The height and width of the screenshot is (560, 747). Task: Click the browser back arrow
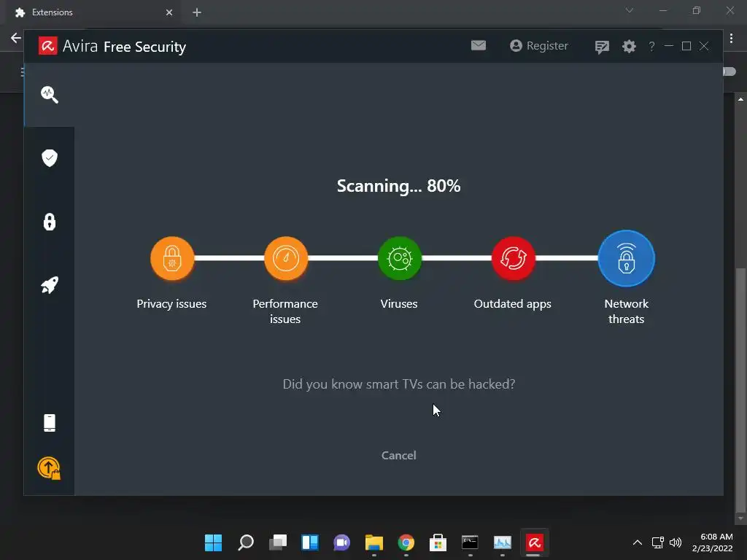click(x=16, y=38)
